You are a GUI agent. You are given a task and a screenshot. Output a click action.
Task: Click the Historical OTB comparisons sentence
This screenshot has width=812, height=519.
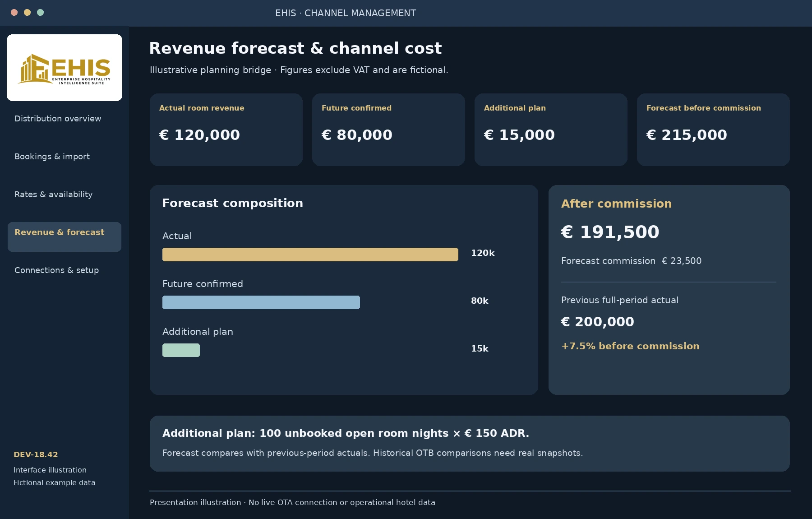pos(478,453)
